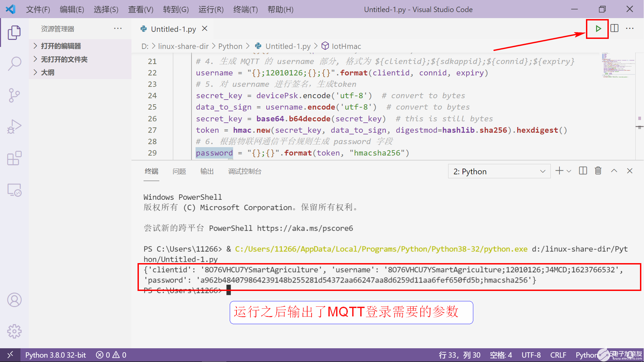Open the 终端(T) menu

coord(245,9)
